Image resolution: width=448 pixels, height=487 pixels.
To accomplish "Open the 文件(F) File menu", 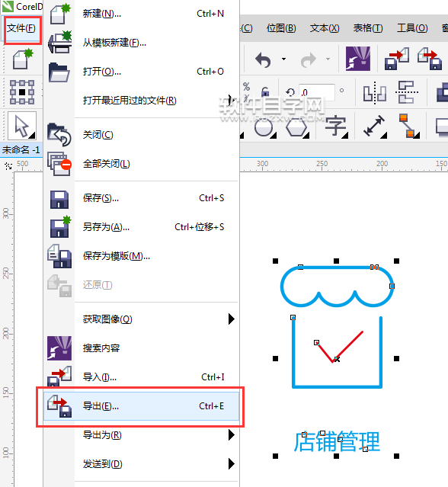I will [22, 28].
